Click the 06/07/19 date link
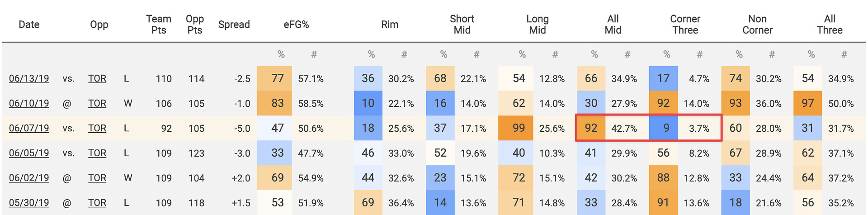This screenshot has width=868, height=215. pos(29,129)
